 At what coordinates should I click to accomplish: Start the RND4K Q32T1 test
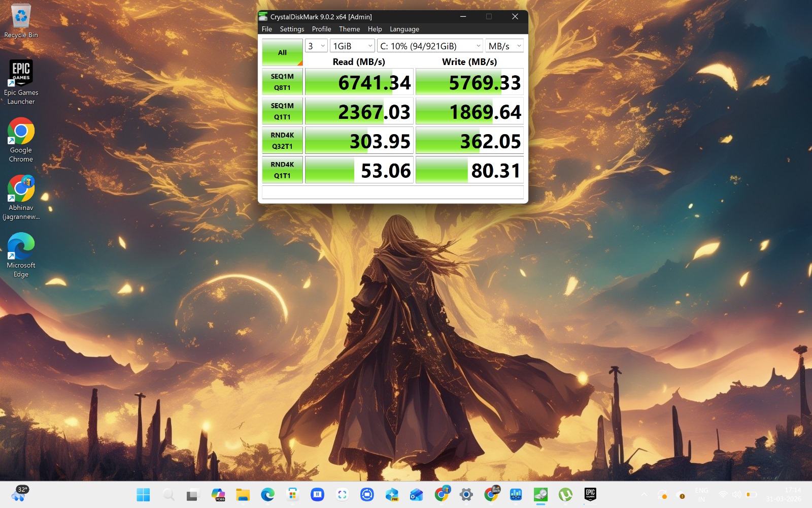(282, 141)
